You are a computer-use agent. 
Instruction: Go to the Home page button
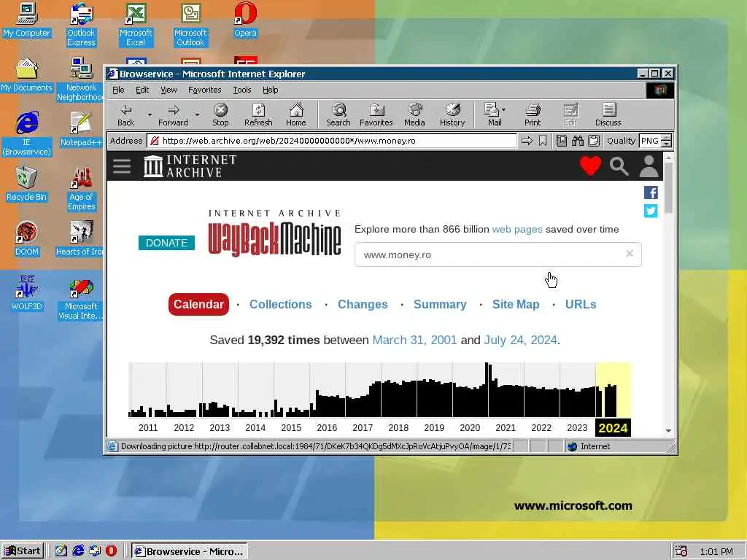click(x=296, y=115)
